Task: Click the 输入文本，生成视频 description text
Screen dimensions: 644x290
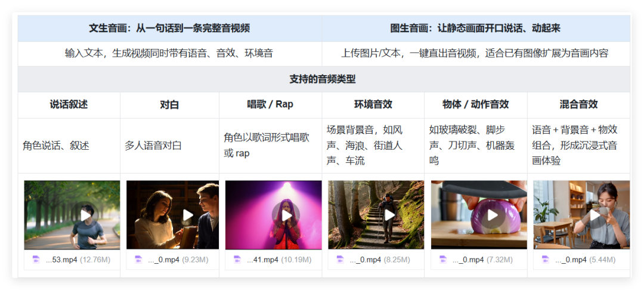Action: (x=169, y=53)
